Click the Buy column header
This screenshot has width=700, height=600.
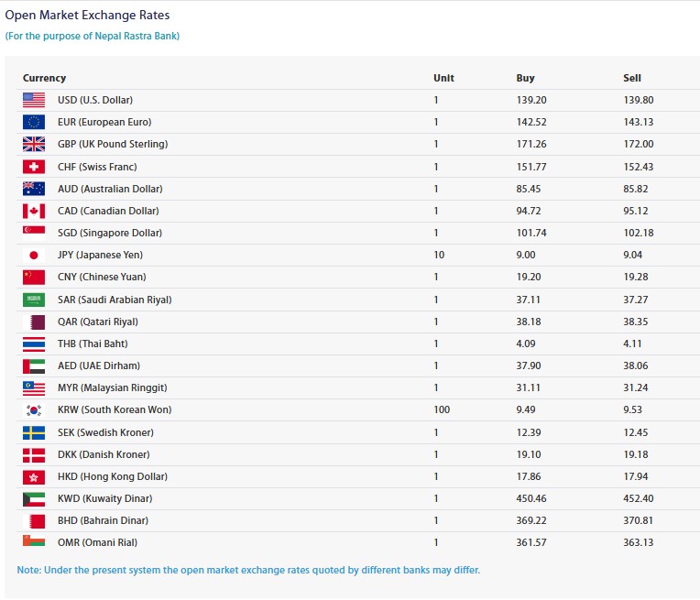(525, 78)
